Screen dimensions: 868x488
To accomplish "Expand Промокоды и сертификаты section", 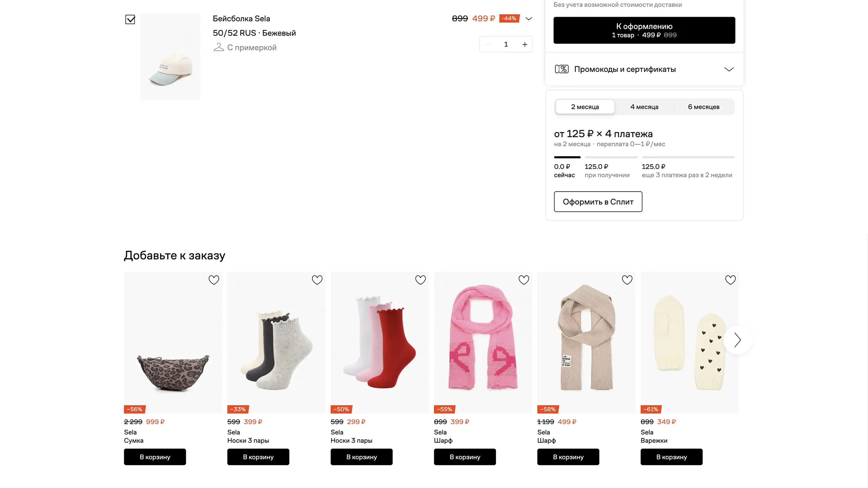I will click(x=729, y=69).
